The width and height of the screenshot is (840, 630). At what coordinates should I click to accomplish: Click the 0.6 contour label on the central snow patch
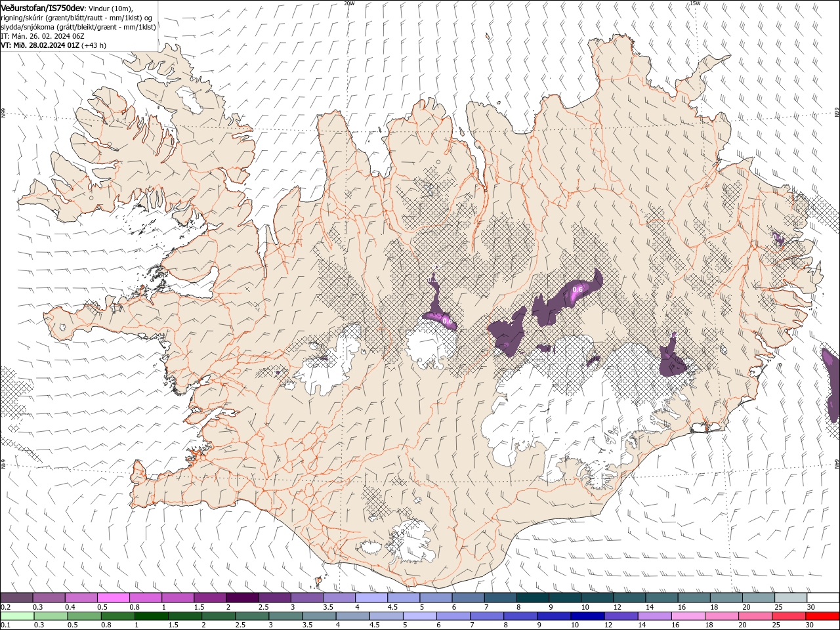tap(578, 289)
